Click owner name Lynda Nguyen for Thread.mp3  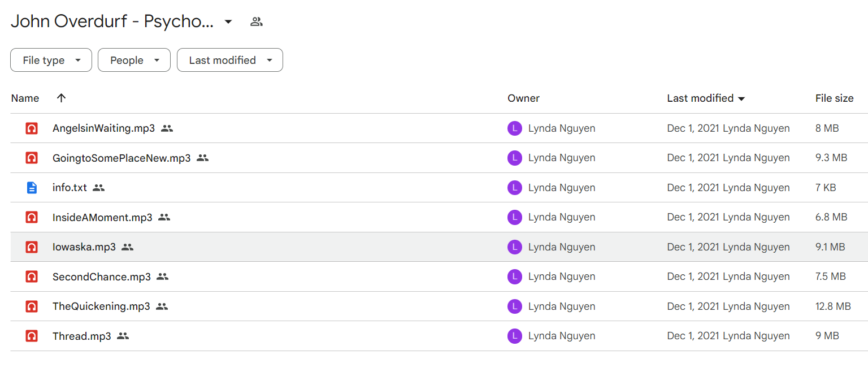point(562,336)
